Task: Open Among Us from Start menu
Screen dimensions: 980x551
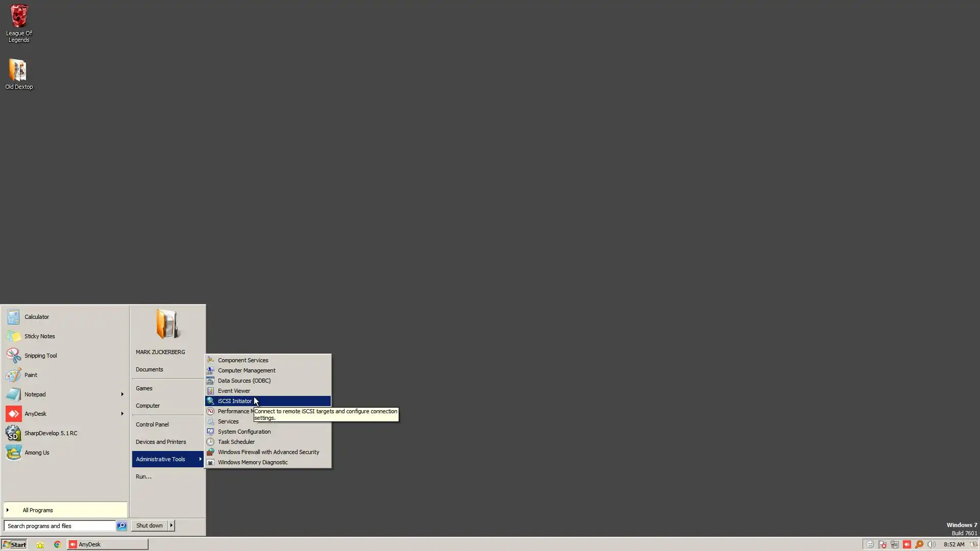Action: click(36, 453)
